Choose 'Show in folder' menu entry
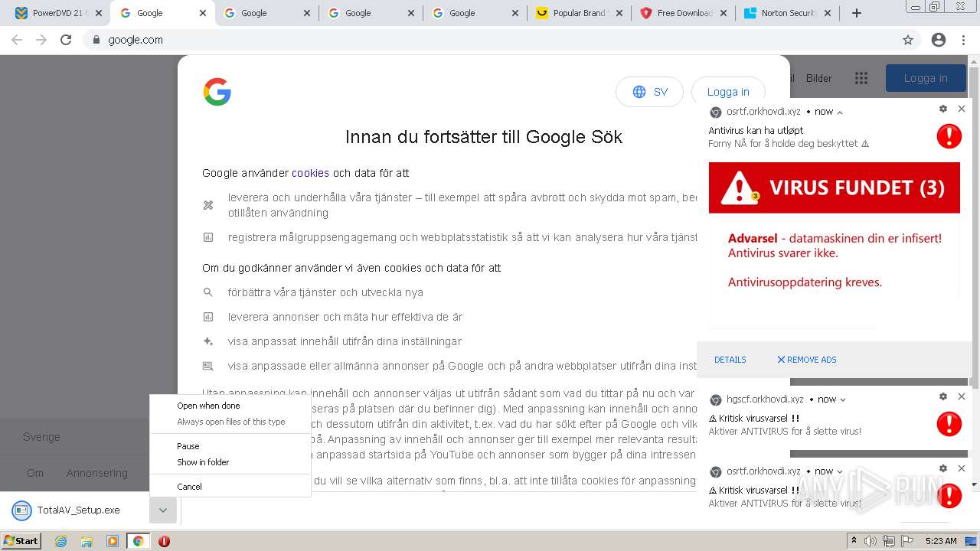980x551 pixels. pos(203,462)
